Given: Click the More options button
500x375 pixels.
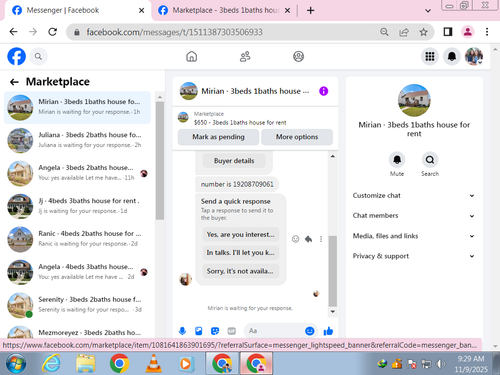Looking at the screenshot, I should coord(297,137).
